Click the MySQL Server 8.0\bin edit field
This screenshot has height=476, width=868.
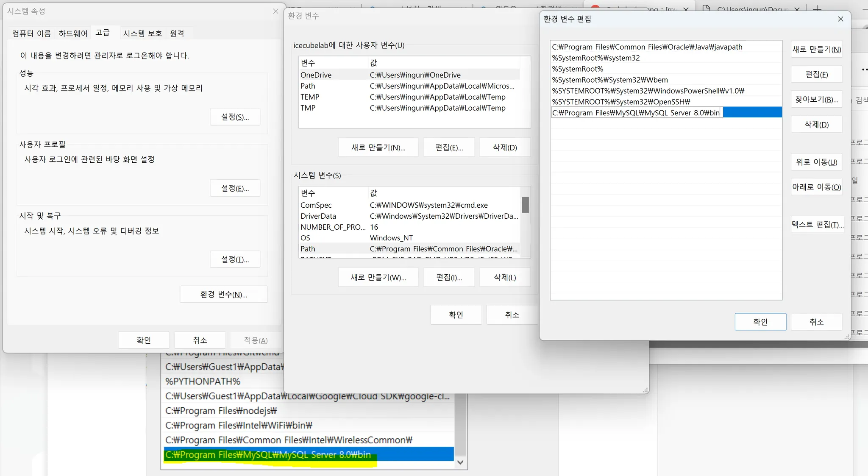click(x=636, y=113)
